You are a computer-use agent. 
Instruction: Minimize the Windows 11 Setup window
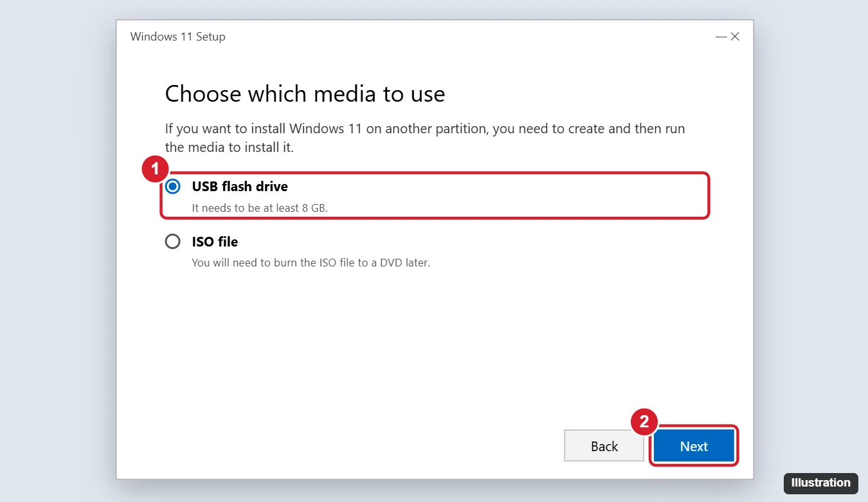point(721,37)
